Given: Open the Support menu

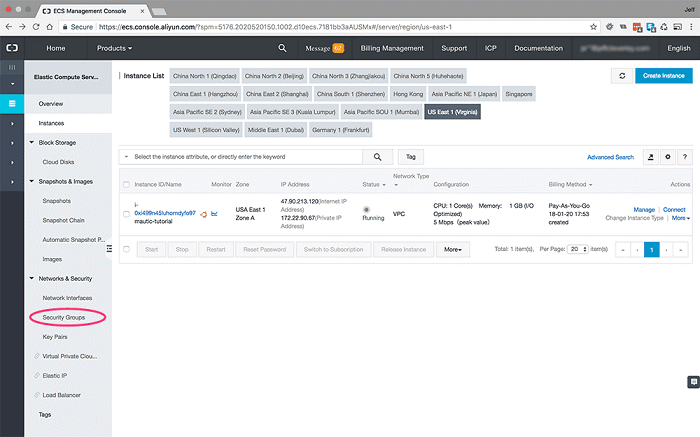Looking at the screenshot, I should [x=454, y=48].
